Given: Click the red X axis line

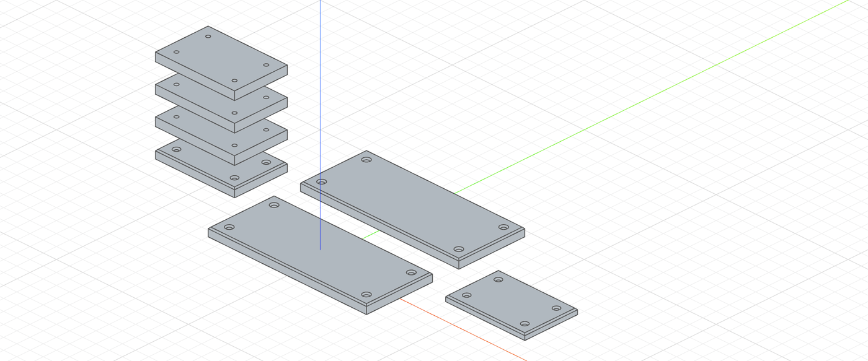Looking at the screenshot, I should click(465, 330).
